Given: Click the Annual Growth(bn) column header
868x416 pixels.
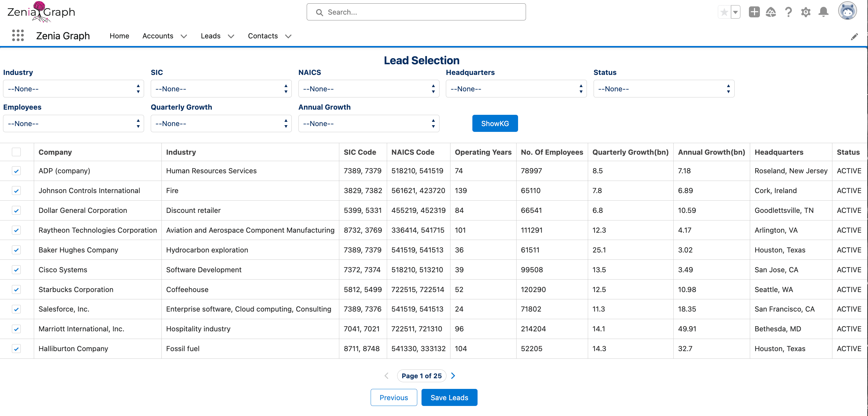Looking at the screenshot, I should coord(712,152).
